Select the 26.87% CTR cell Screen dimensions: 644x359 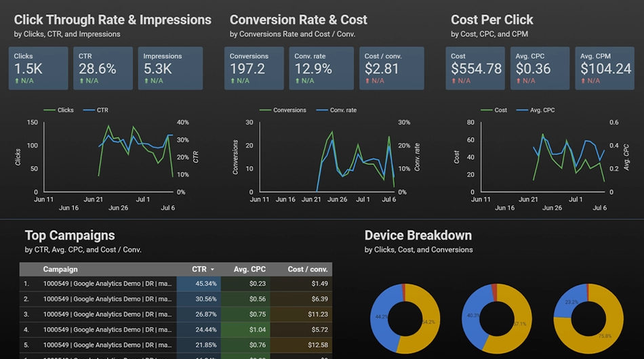click(199, 314)
